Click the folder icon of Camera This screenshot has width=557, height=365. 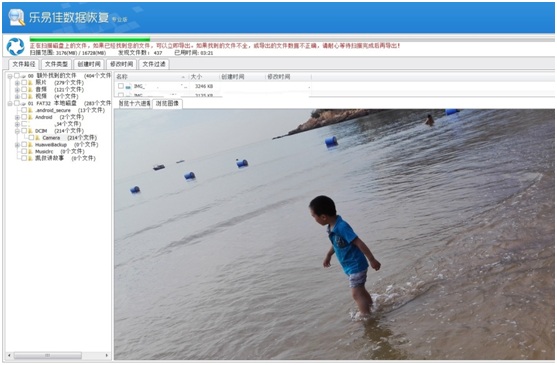pyautogui.click(x=38, y=137)
